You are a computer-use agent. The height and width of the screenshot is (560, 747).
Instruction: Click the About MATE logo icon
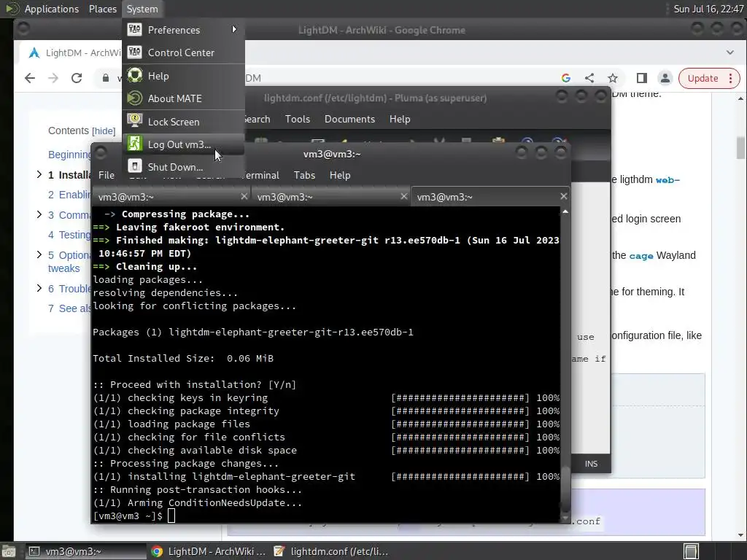tap(135, 98)
